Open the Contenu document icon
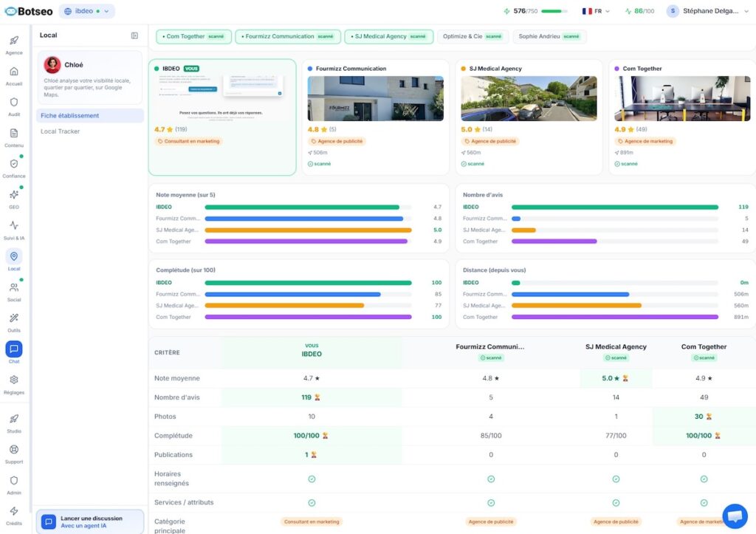 [x=14, y=133]
